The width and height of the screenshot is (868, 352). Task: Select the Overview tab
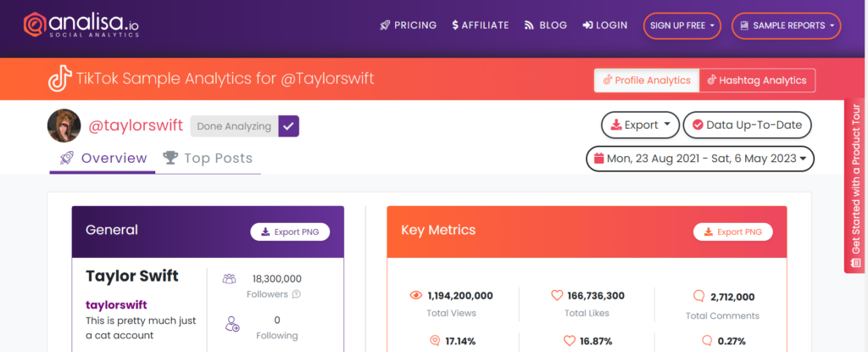pyautogui.click(x=103, y=159)
